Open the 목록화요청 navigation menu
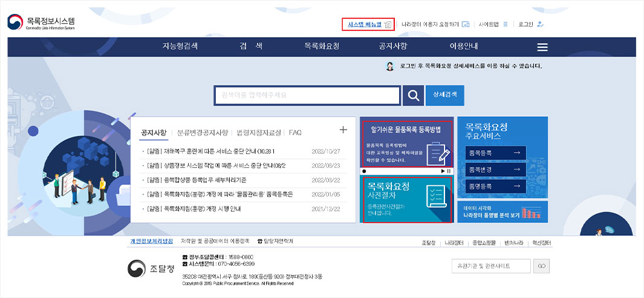This screenshot has height=298, width=644. pyautogui.click(x=322, y=47)
